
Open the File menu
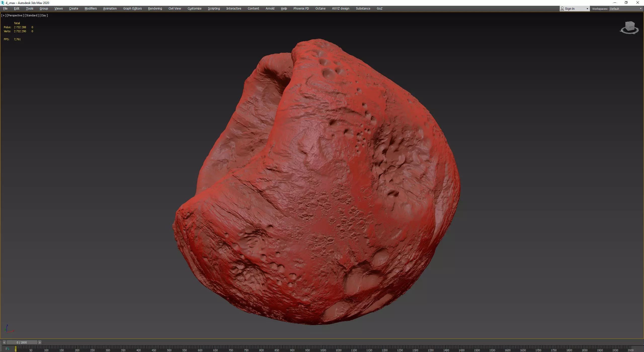point(5,9)
